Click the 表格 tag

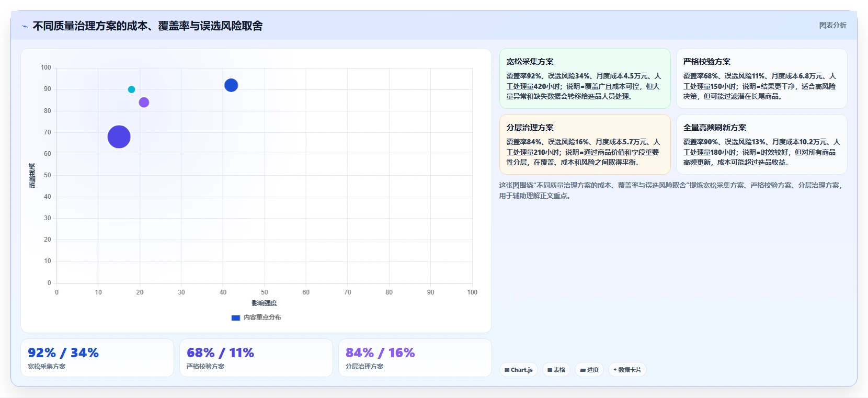click(x=556, y=370)
